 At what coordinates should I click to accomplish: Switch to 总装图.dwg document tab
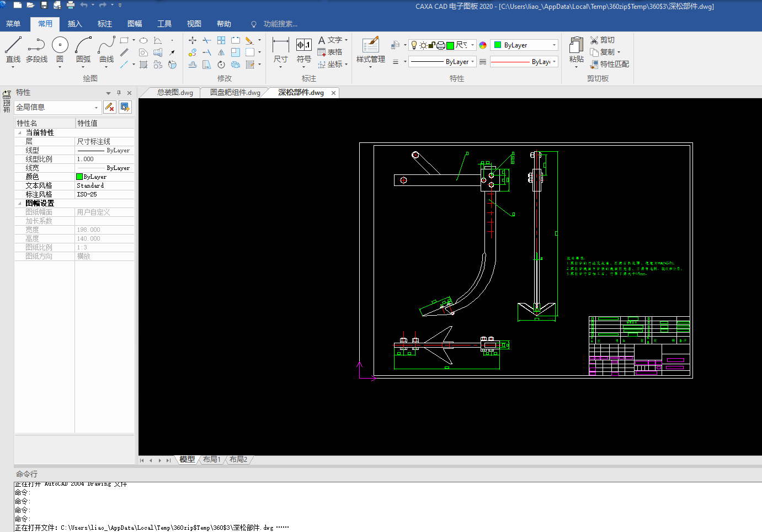tap(175, 93)
